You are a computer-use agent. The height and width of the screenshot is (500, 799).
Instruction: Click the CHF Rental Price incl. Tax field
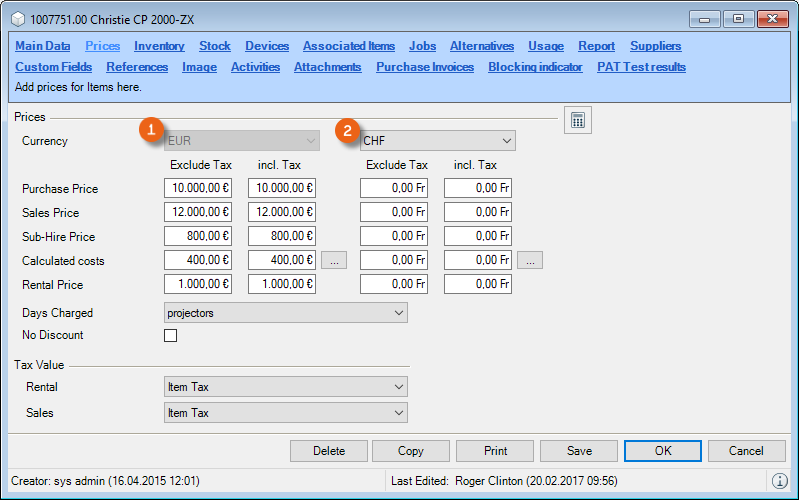point(478,285)
